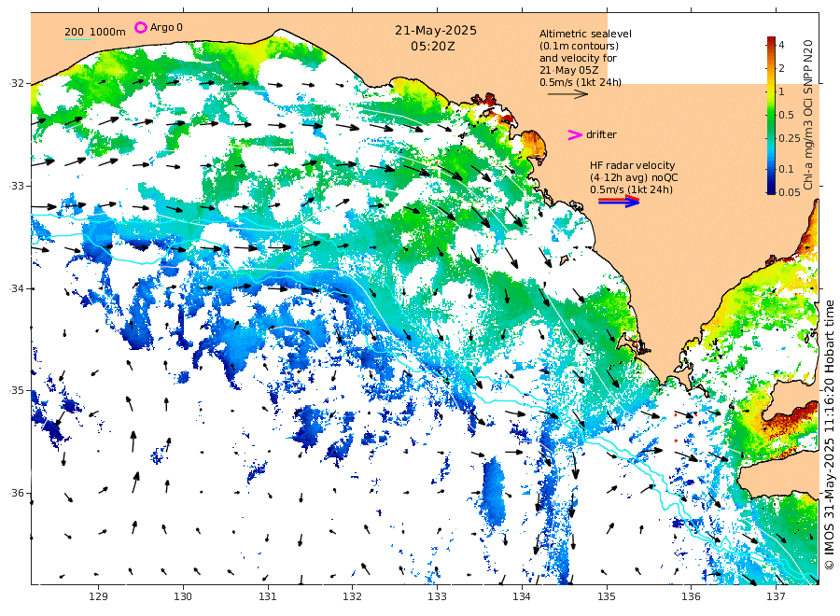Click the 'Altimetric sealevel' legend heading

[585, 34]
